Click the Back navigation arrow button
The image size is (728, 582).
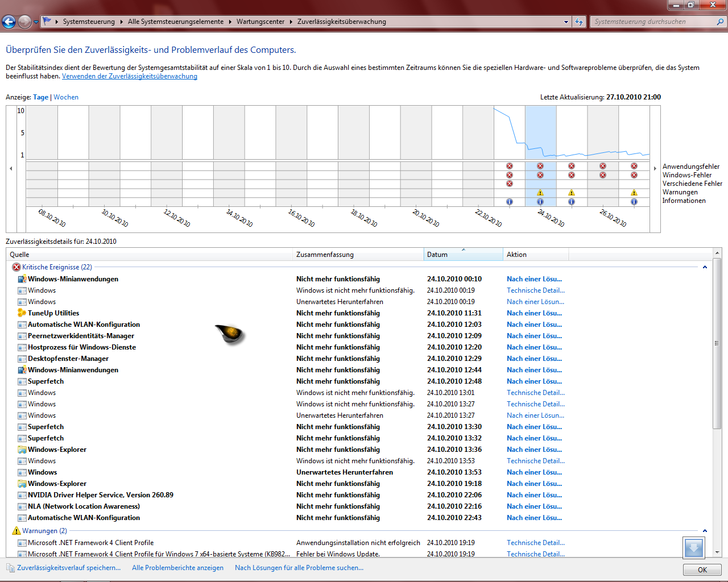9,22
